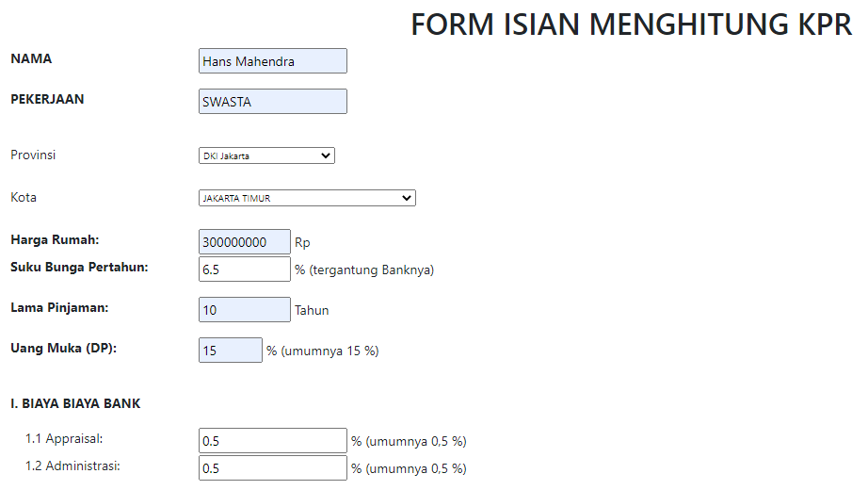This screenshot has width=868, height=490.
Task: Click the Uang Muka (DP) percentage field
Action: pos(231,351)
